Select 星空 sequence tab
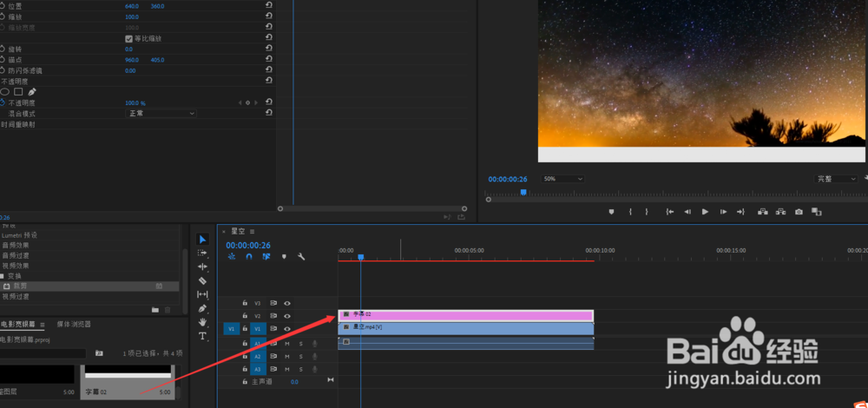 (x=238, y=232)
